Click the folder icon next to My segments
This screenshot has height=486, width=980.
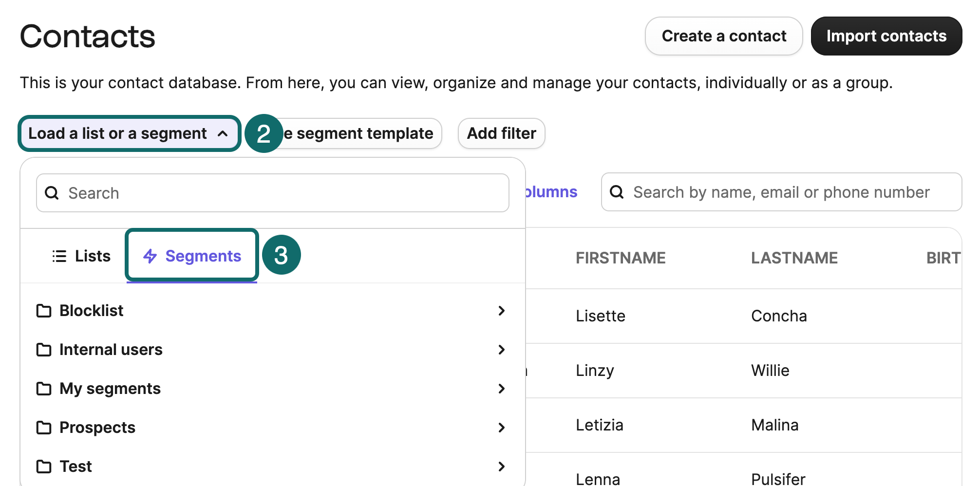tap(44, 389)
